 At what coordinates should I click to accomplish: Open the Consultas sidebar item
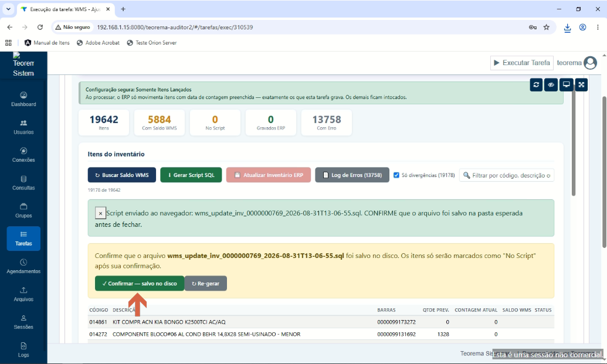tap(23, 182)
